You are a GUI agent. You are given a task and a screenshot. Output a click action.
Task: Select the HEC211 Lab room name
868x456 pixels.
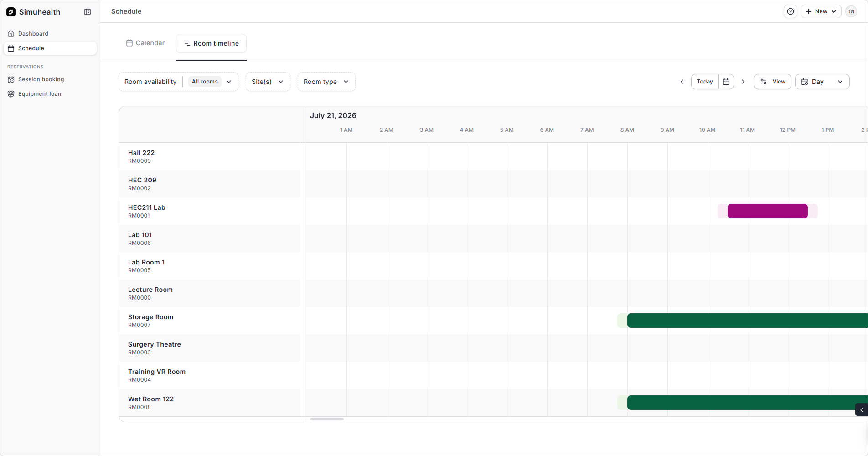147,207
